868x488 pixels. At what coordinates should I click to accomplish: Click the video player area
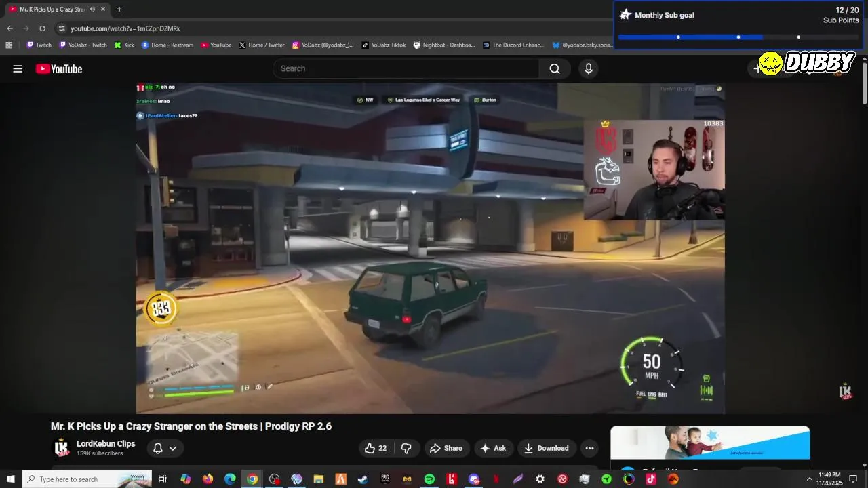(x=430, y=248)
